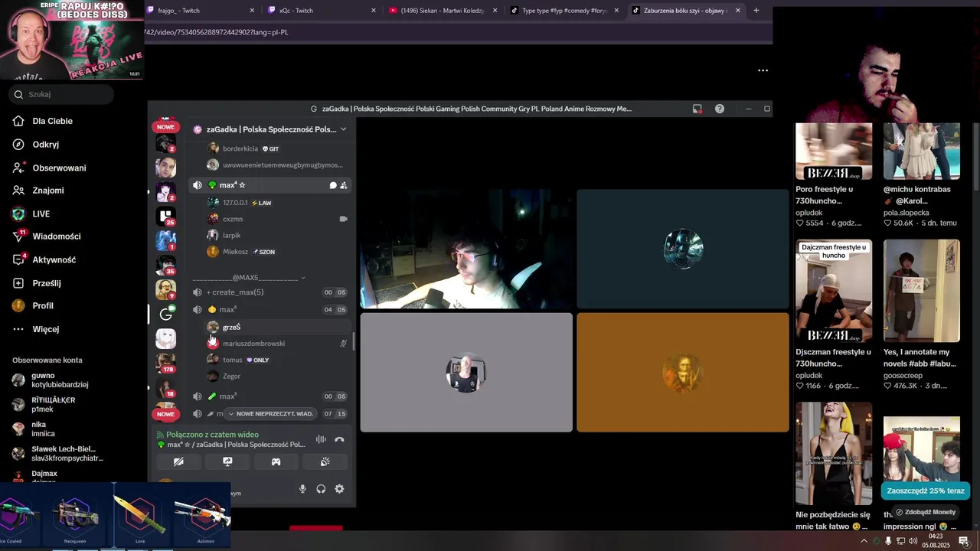
Task: Open the server icon with 25 badge
Action: coord(166,217)
